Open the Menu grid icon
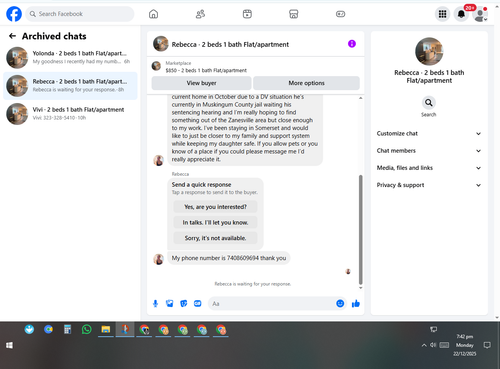 [x=442, y=14]
